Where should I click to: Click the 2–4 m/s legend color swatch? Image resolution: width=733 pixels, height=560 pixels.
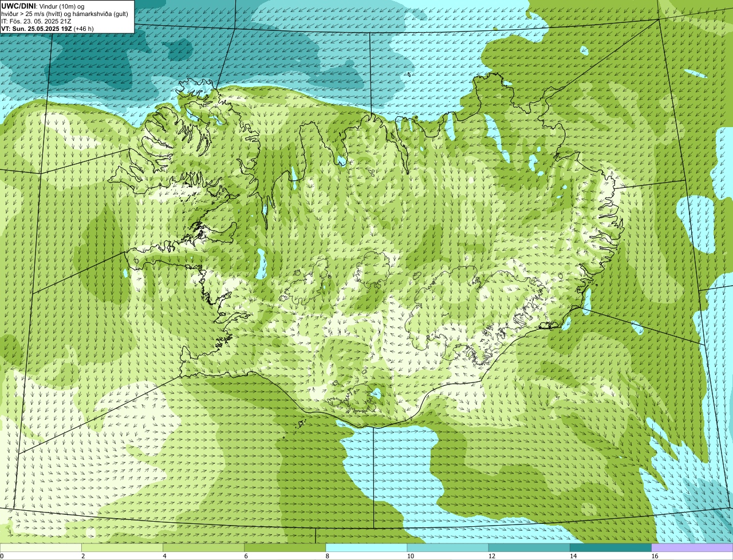(x=122, y=547)
